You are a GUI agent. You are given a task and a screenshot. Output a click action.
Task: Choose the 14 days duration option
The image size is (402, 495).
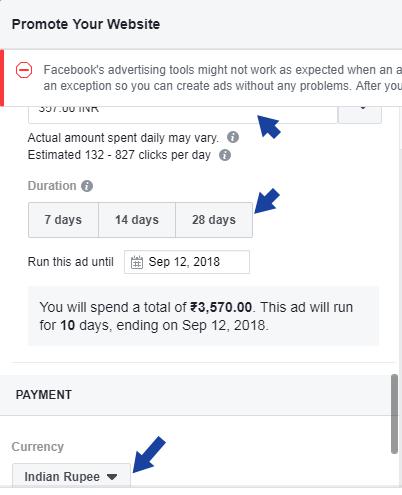(137, 220)
